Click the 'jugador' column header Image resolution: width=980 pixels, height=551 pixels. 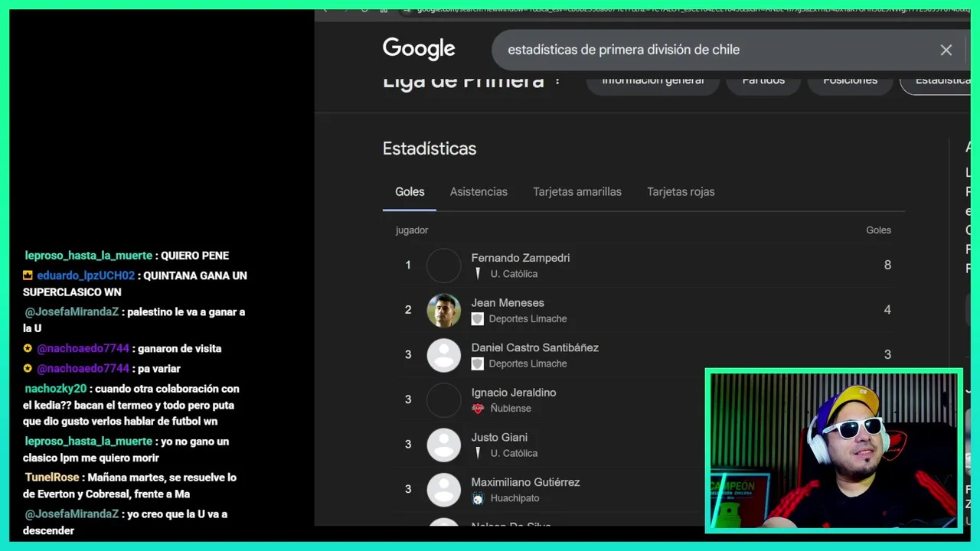(412, 230)
